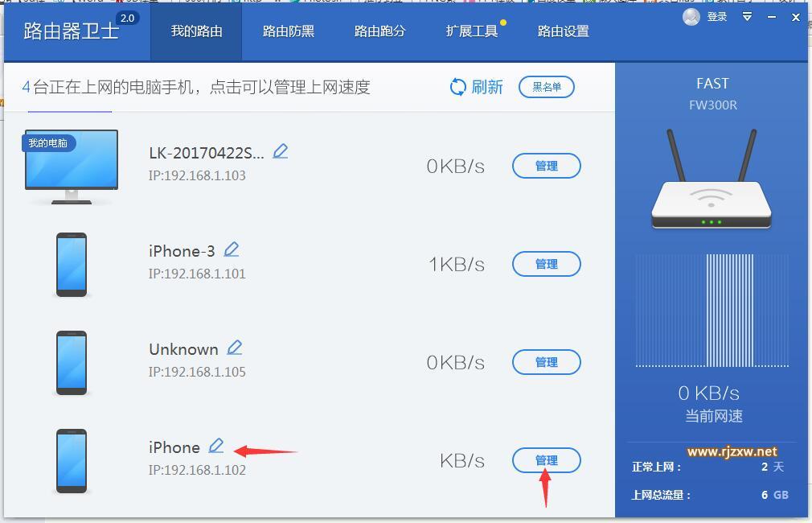812x523 pixels.
Task: Open 扩展工具 tab
Action: point(471,31)
